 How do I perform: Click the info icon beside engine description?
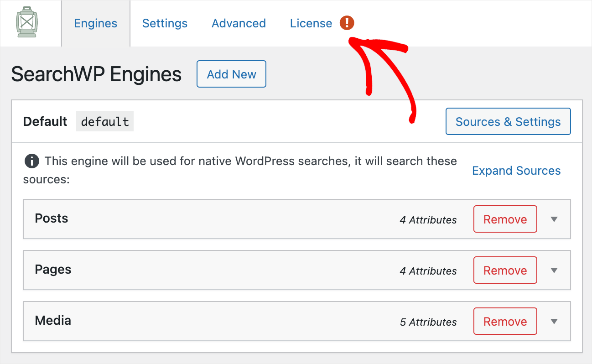(31, 161)
